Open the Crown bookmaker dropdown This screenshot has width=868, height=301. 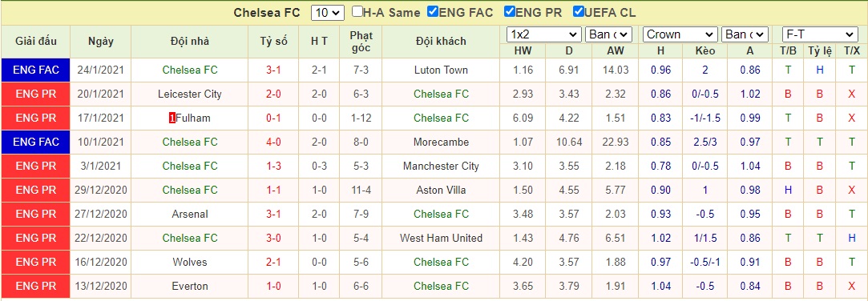point(680,34)
